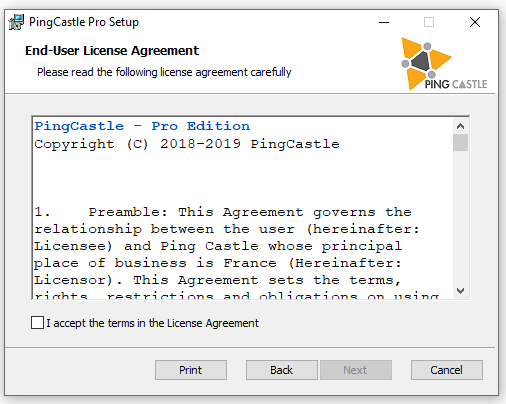Cancel the PingCastle Pro installation
This screenshot has width=506, height=404.
point(447,370)
